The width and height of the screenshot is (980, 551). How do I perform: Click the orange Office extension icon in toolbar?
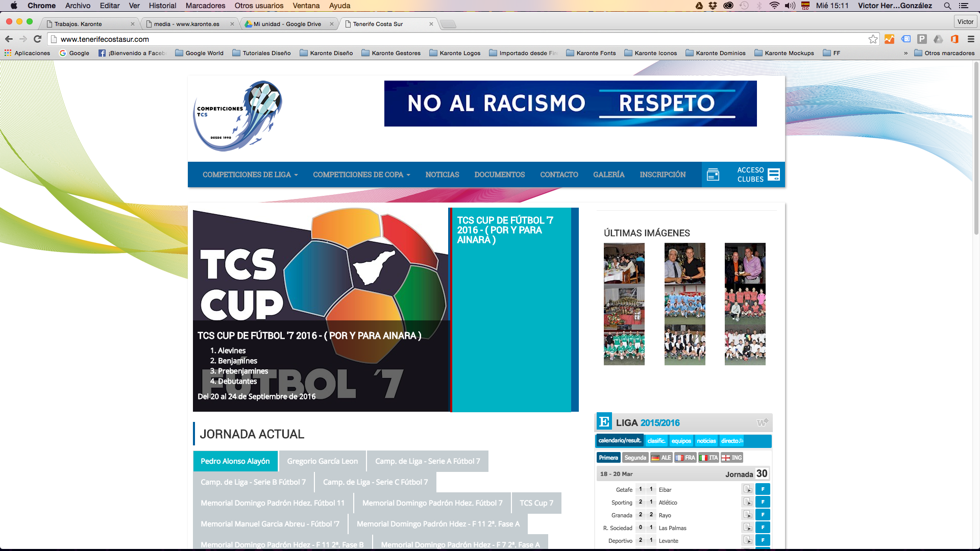955,39
